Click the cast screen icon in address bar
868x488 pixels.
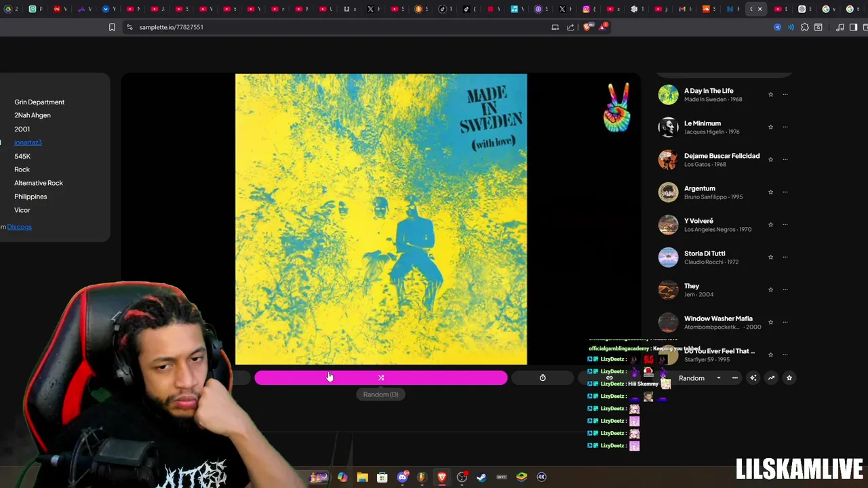point(555,27)
